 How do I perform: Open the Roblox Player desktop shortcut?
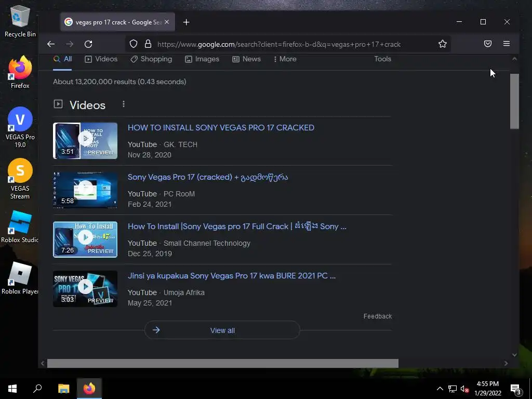20,278
